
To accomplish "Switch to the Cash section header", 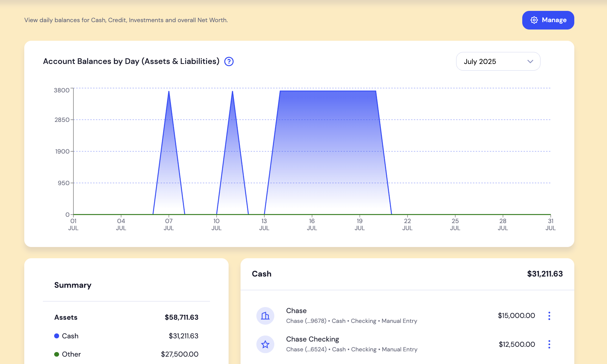I will (262, 274).
